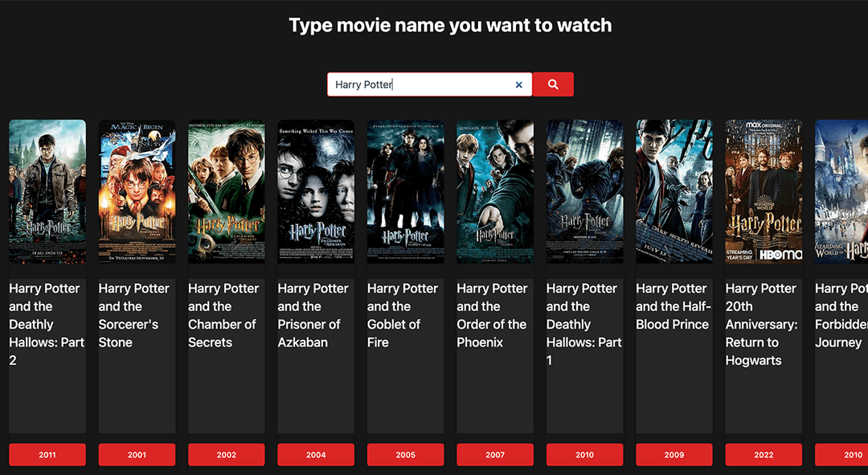Choose the 2004 year button

tap(316, 455)
